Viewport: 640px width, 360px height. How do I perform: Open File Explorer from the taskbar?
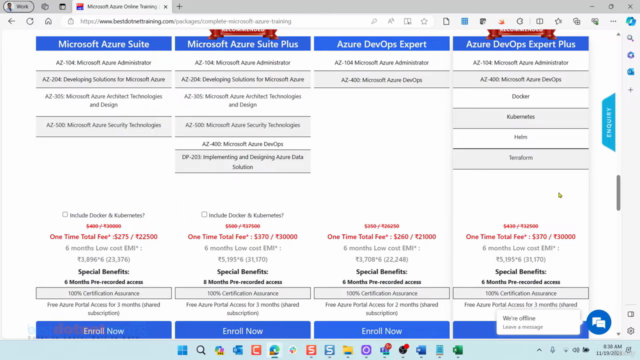[348, 350]
